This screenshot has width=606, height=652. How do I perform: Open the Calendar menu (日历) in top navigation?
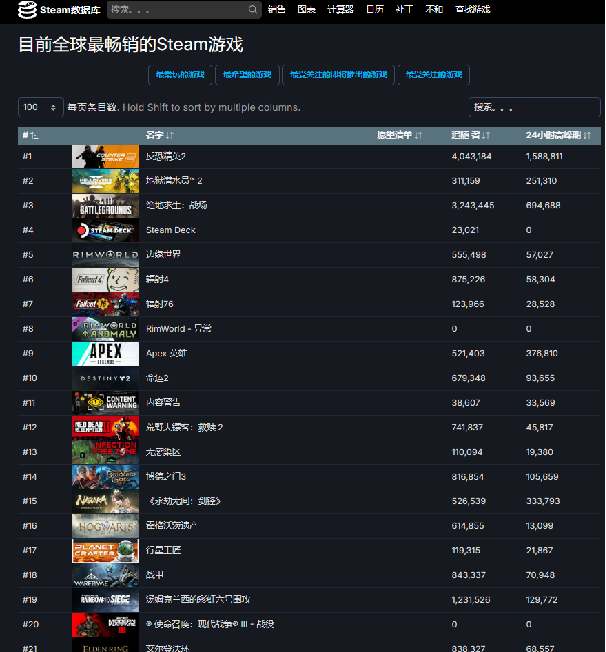(x=375, y=9)
